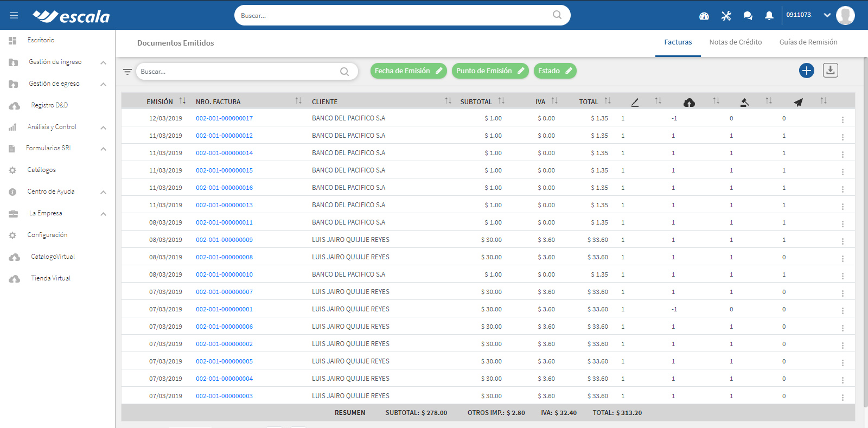Sort table by Cliente column arrows
The height and width of the screenshot is (428, 868).
click(x=448, y=101)
